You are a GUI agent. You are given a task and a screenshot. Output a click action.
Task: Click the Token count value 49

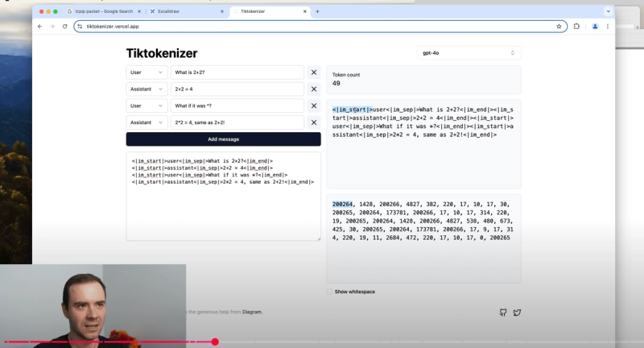coord(336,84)
